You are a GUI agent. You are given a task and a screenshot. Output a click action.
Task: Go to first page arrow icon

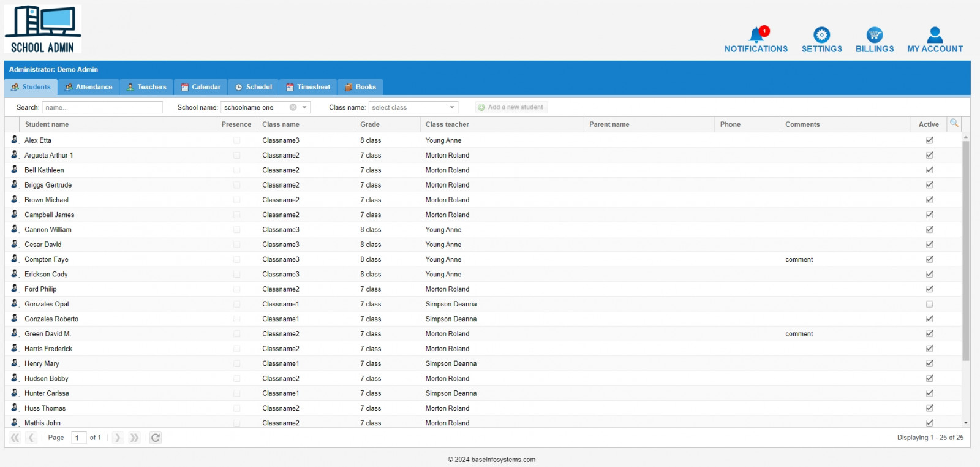15,438
